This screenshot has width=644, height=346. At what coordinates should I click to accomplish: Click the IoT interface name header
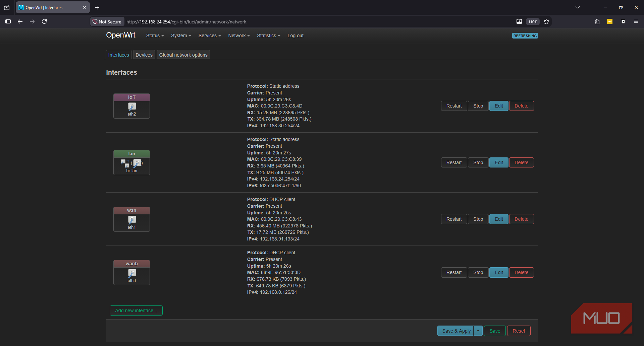pyautogui.click(x=131, y=97)
